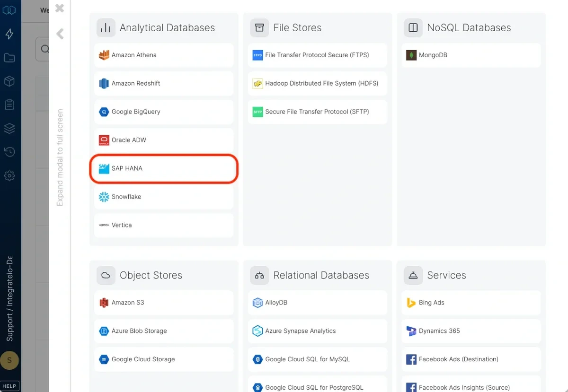Open settings with the gear icon
The width and height of the screenshot is (568, 392).
(9, 175)
